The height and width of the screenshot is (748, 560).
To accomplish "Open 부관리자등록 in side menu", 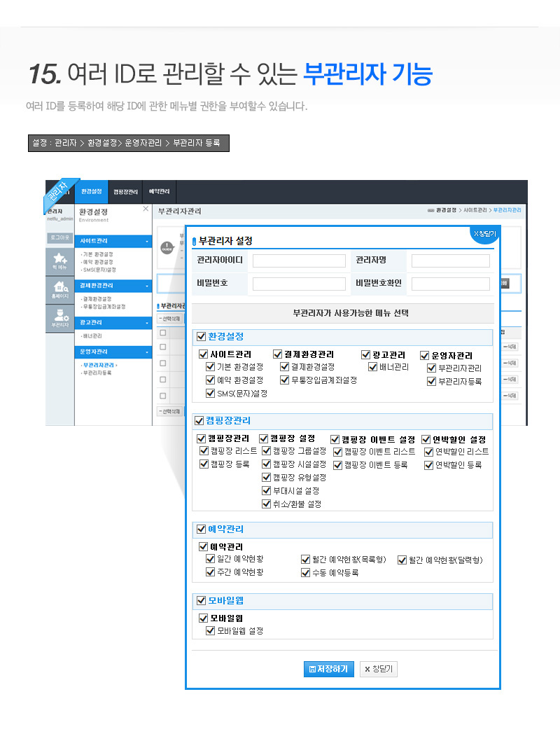I will (x=97, y=373).
